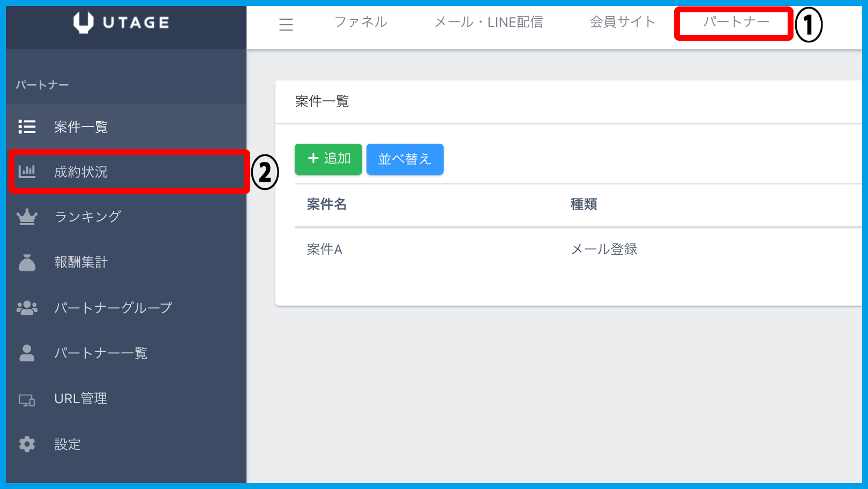Open 成約状況 in the sidebar
The width and height of the screenshot is (868, 489).
[x=81, y=172]
